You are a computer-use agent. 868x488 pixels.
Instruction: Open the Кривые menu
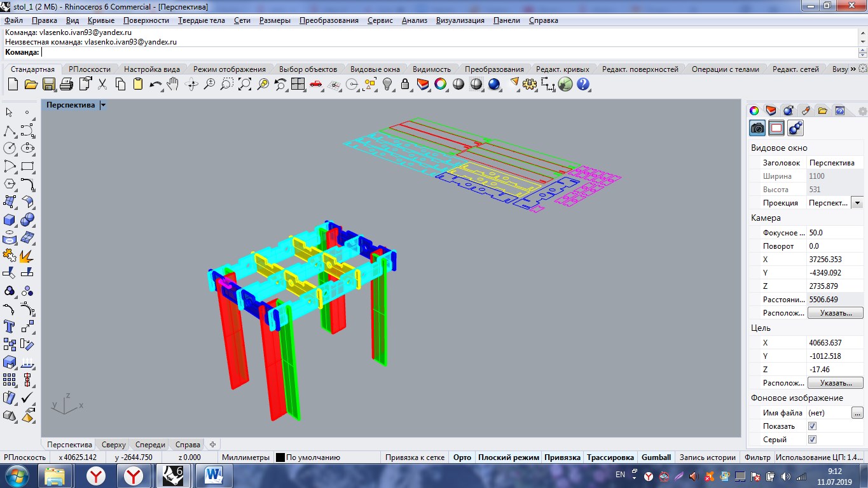point(101,20)
